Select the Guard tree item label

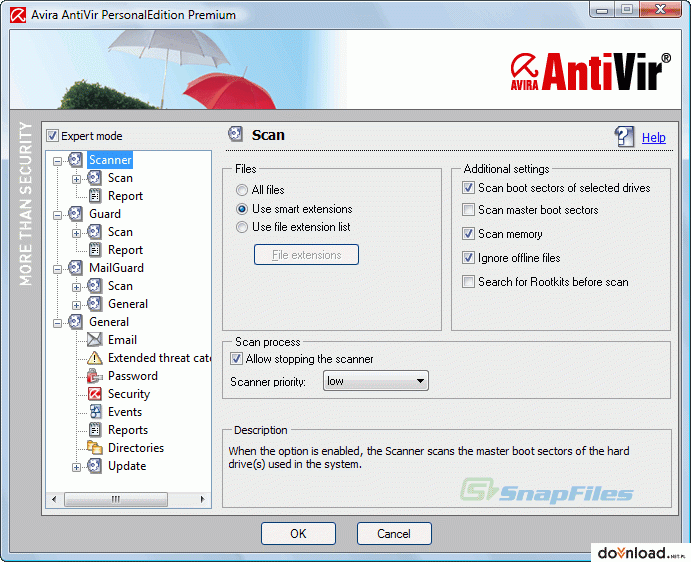(x=105, y=214)
